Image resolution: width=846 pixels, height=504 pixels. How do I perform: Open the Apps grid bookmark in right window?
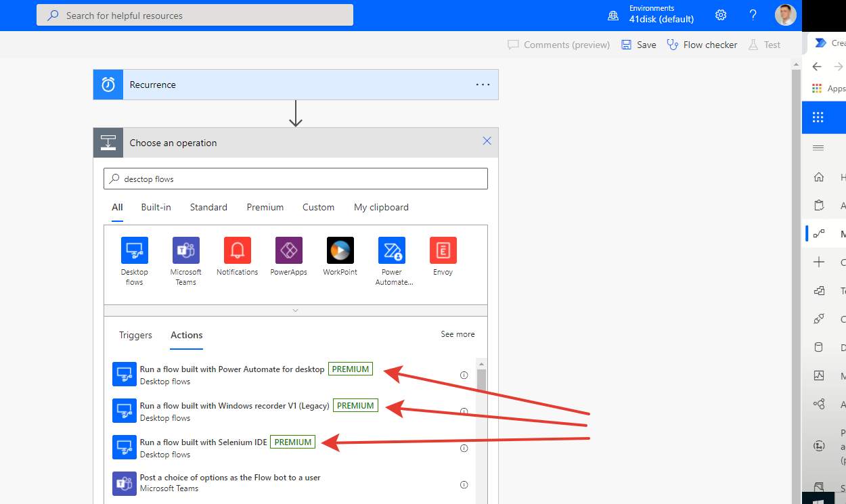click(x=817, y=89)
